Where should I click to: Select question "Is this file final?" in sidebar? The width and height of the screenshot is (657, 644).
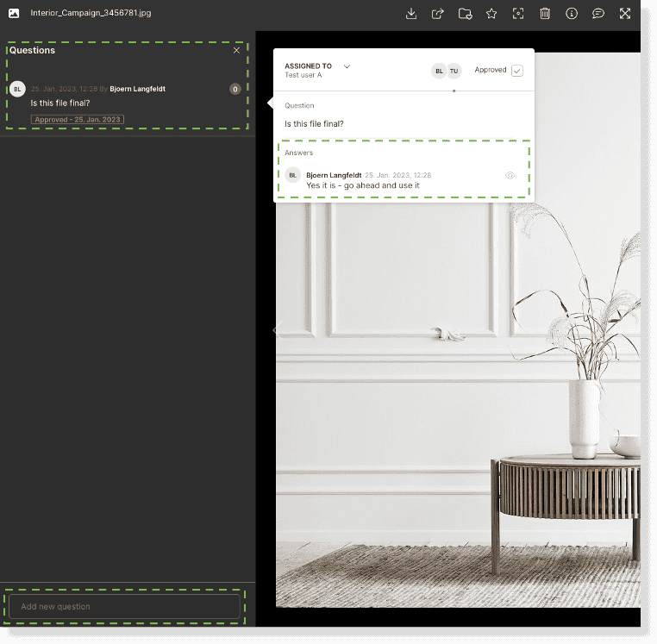(60, 103)
